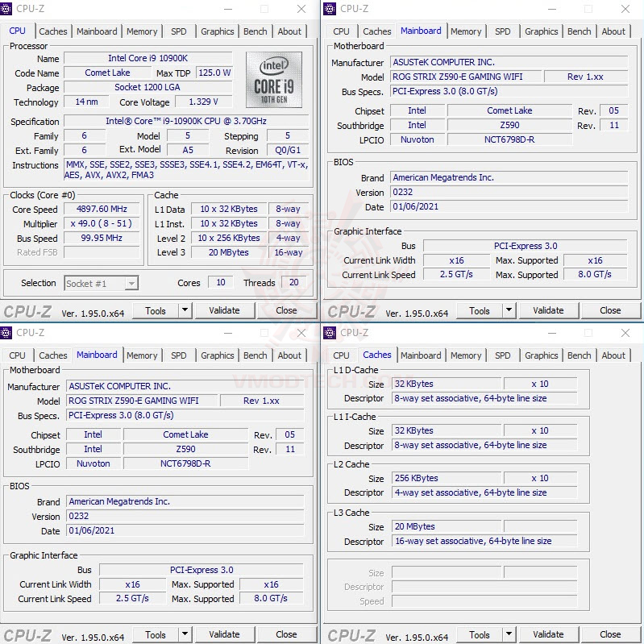Click the Model ROG STRIX Z590-E in the bottom-left window
This screenshot has width=644, height=644.
[142, 401]
